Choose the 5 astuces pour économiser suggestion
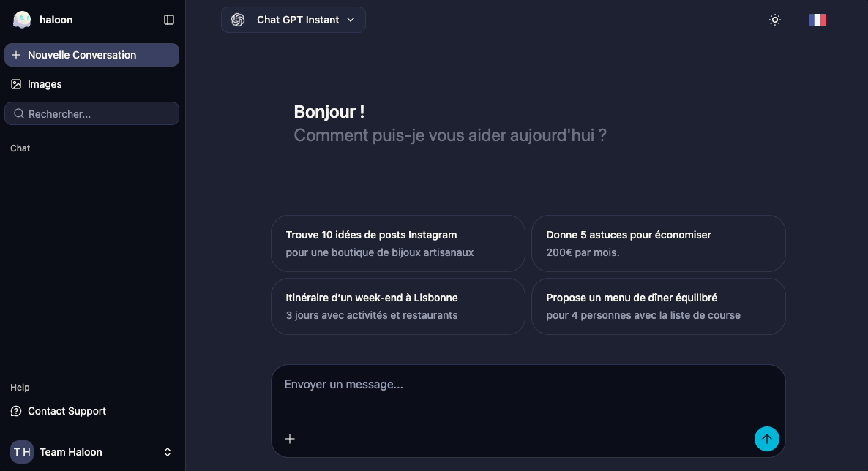 click(658, 244)
